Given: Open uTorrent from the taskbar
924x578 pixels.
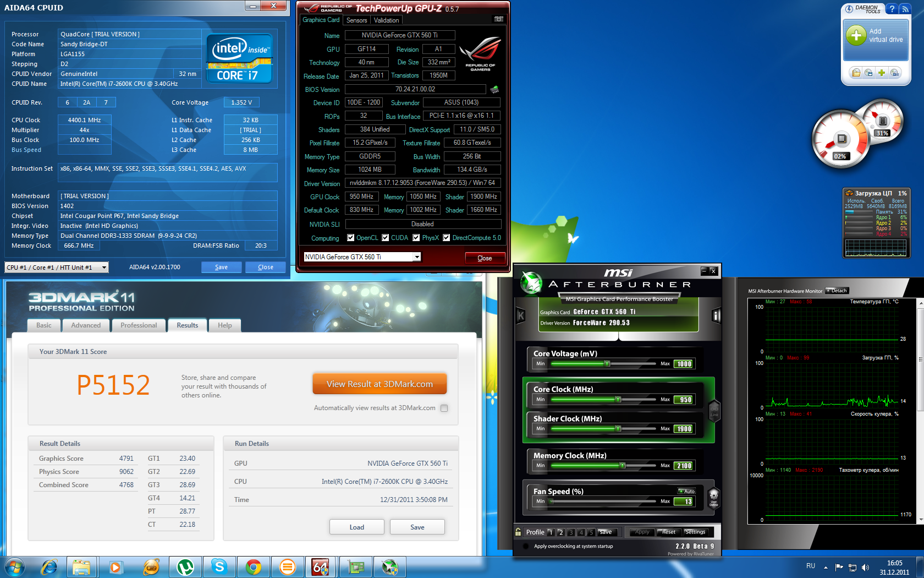Looking at the screenshot, I should coord(185,567).
